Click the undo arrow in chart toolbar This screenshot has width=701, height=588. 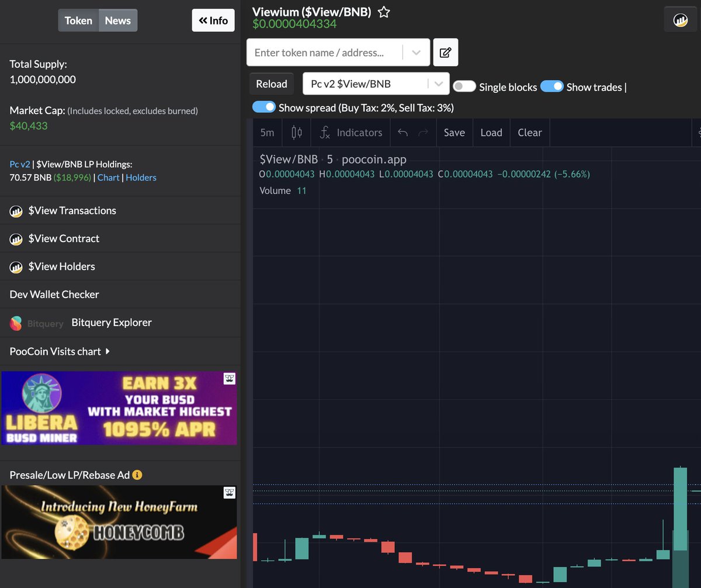click(402, 133)
